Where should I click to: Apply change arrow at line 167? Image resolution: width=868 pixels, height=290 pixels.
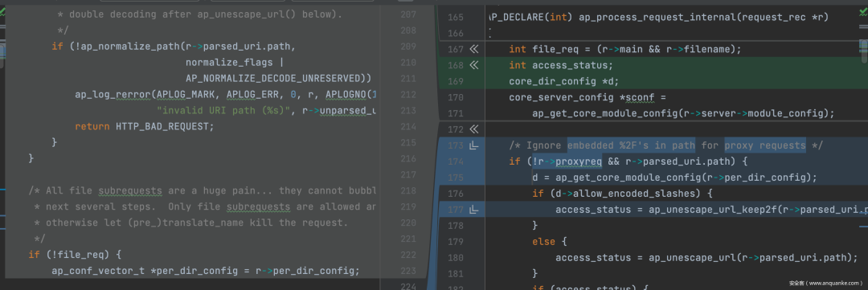tap(473, 49)
